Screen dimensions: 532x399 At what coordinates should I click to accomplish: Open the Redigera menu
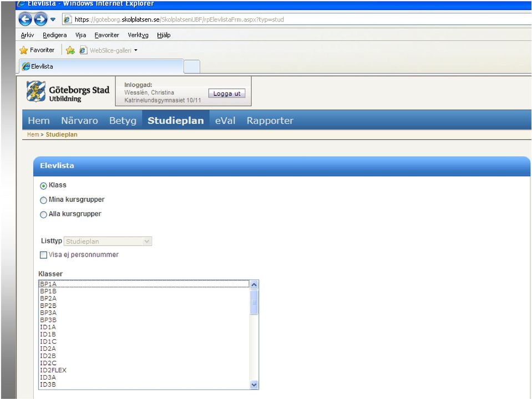pos(54,35)
